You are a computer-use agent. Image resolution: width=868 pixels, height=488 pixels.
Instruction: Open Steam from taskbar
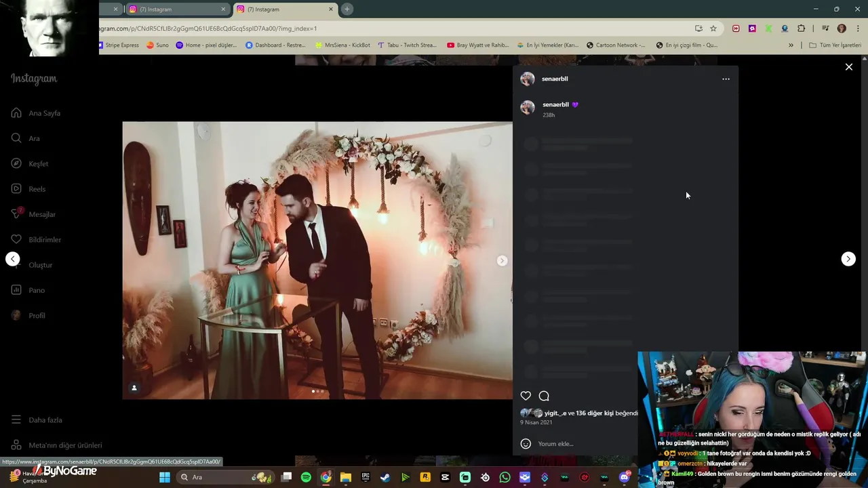click(385, 477)
